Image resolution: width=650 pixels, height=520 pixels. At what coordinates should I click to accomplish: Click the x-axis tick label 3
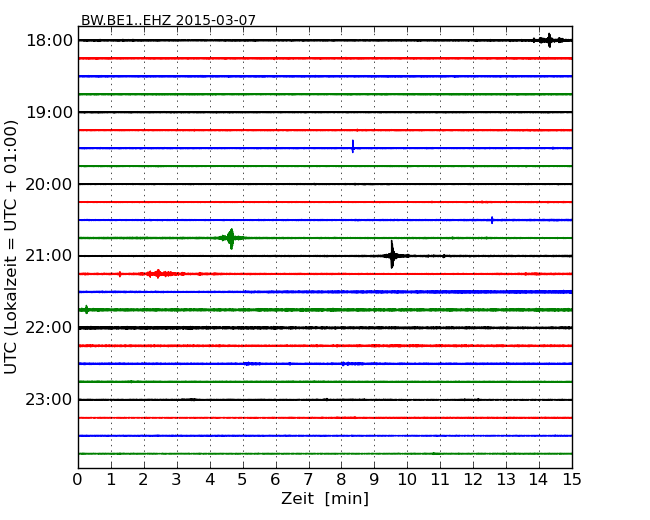pos(177,479)
